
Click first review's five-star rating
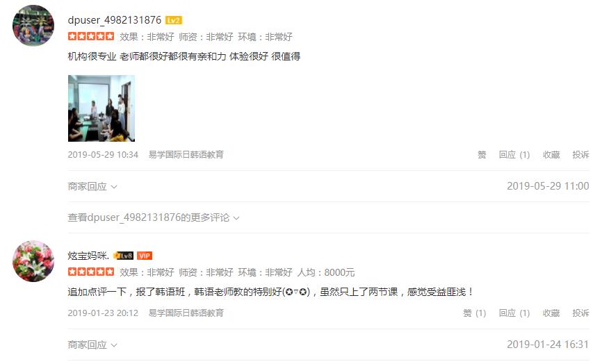(x=91, y=36)
